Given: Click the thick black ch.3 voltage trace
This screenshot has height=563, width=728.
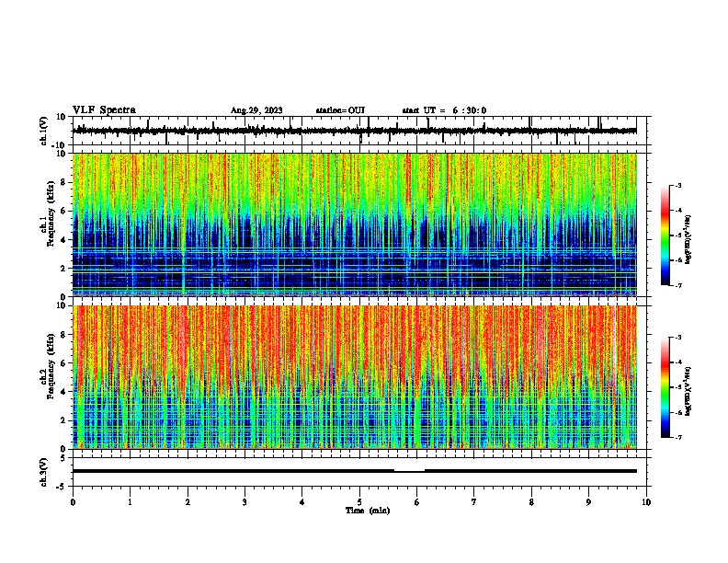Looking at the screenshot, I should tap(355, 471).
